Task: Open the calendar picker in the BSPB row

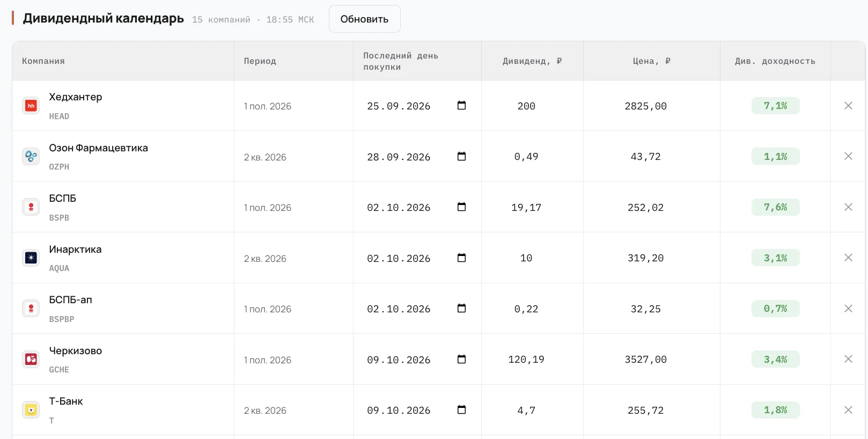Action: tap(461, 207)
